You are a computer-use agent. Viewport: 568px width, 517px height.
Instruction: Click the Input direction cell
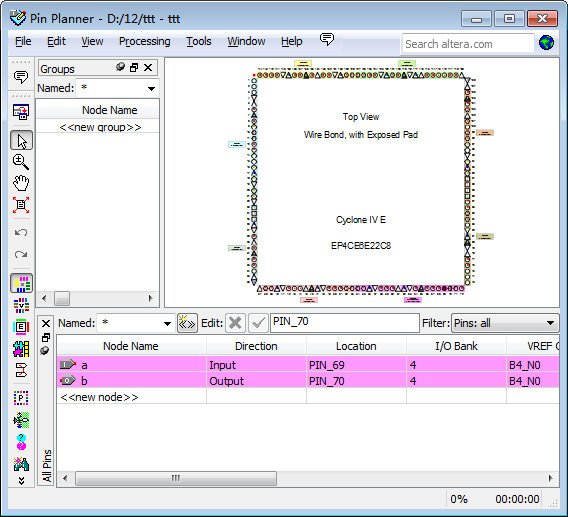(256, 365)
